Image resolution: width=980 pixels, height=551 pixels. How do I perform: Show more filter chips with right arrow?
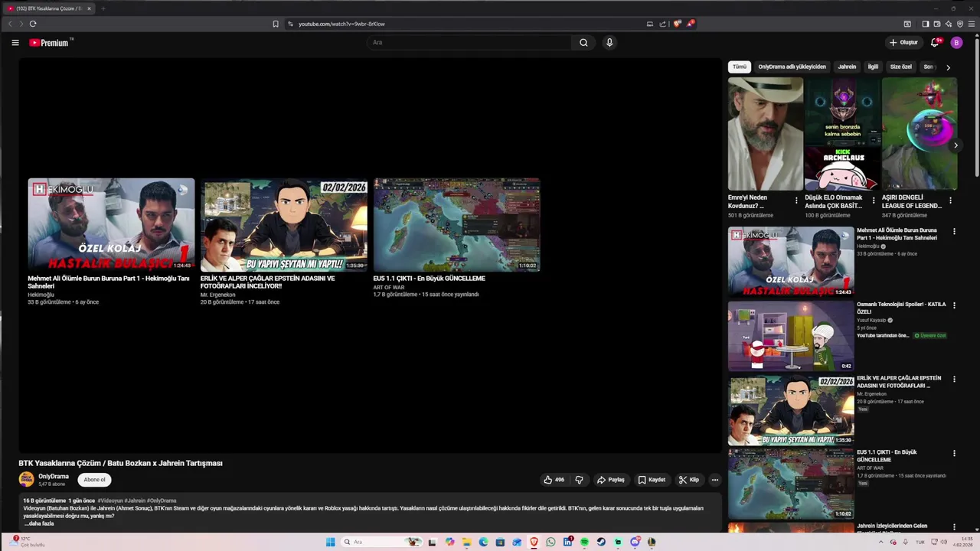948,67
